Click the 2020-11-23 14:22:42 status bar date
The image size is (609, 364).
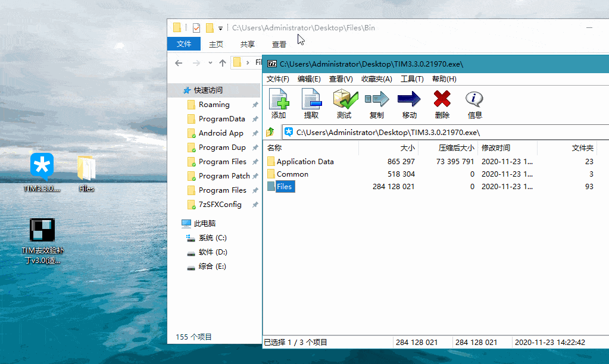coord(550,342)
